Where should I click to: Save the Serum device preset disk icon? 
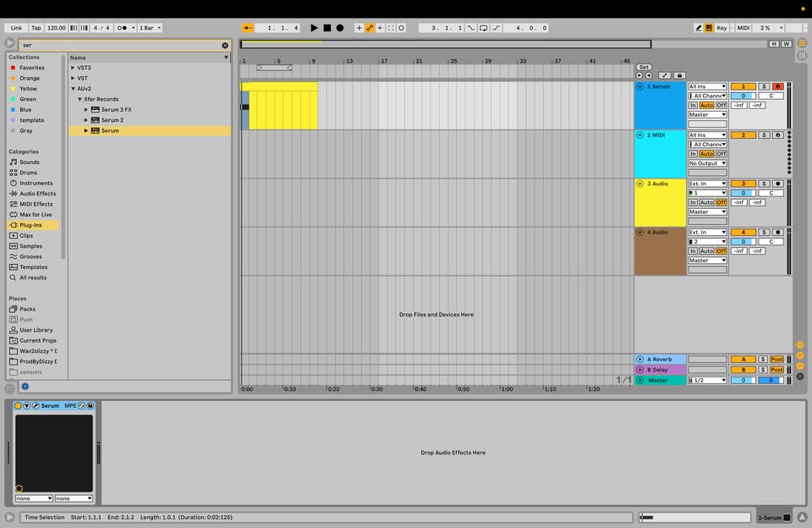click(91, 405)
